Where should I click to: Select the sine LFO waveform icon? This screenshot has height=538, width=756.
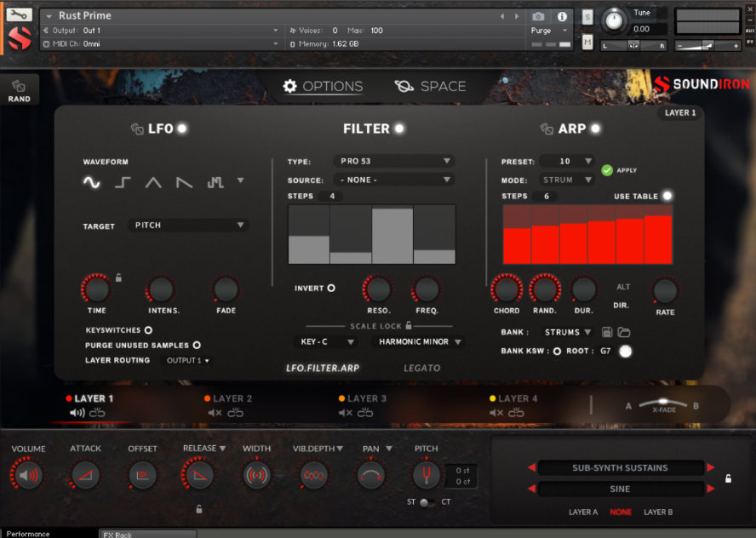(x=89, y=182)
